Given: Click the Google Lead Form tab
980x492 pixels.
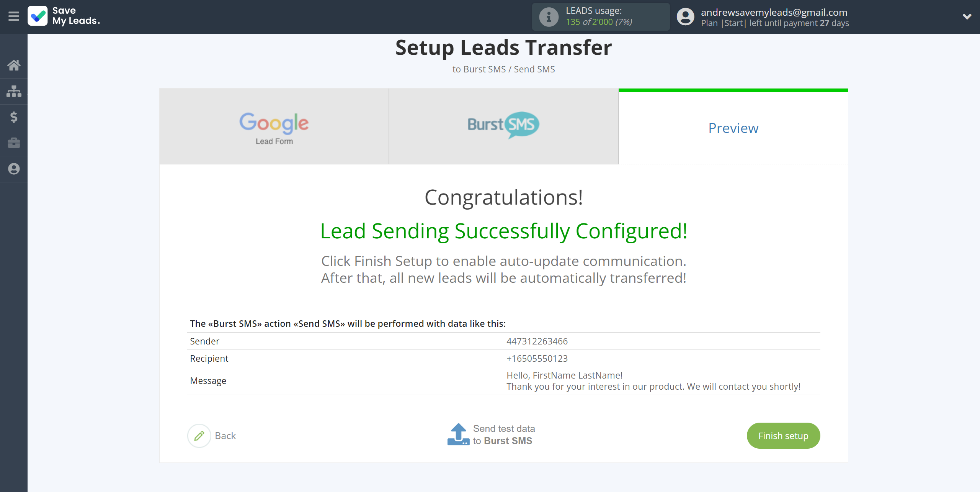Looking at the screenshot, I should point(274,126).
